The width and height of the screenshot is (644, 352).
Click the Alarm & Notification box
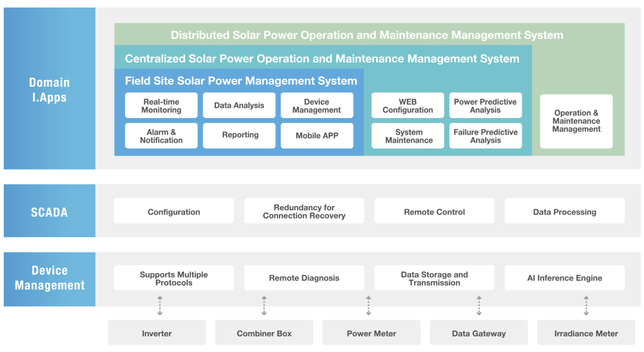pos(161,136)
